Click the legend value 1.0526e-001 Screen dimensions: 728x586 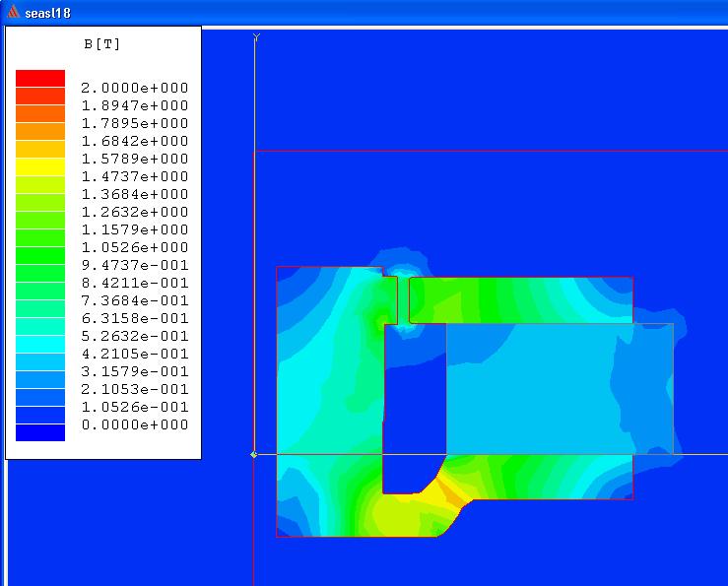click(x=135, y=407)
